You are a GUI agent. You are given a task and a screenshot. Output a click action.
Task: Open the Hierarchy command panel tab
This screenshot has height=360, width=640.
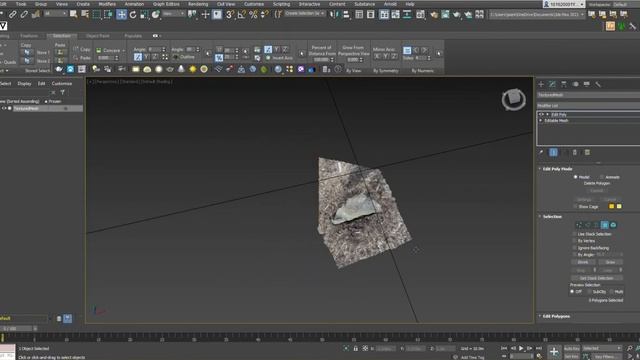(564, 84)
